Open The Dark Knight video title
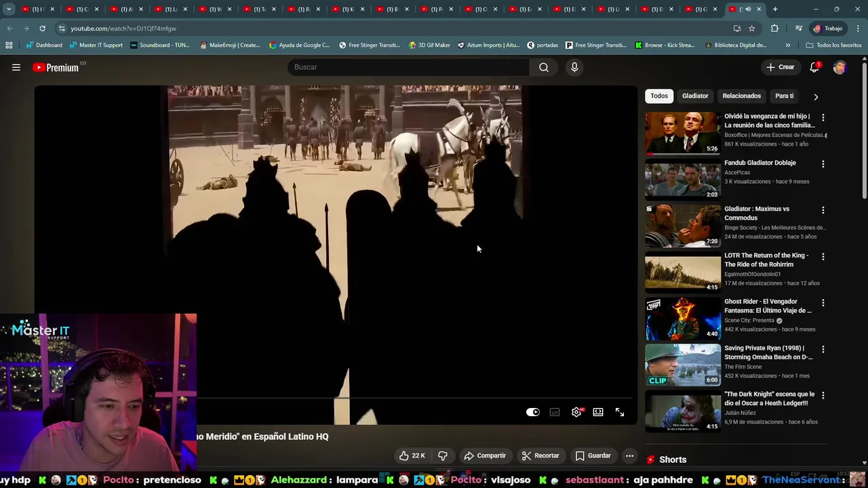This screenshot has height=488, width=868. [x=770, y=399]
